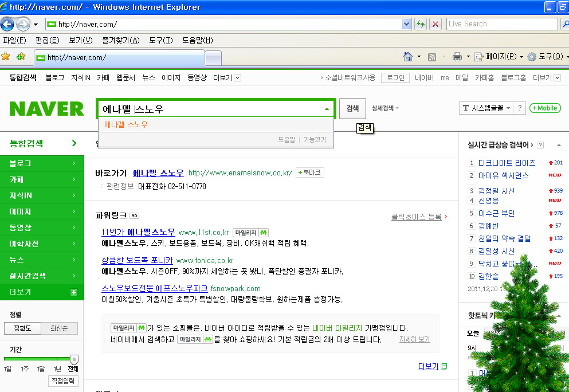This screenshot has height=392, width=569.
Task: Open the 어학사전 sidebar category
Action: [x=42, y=244]
